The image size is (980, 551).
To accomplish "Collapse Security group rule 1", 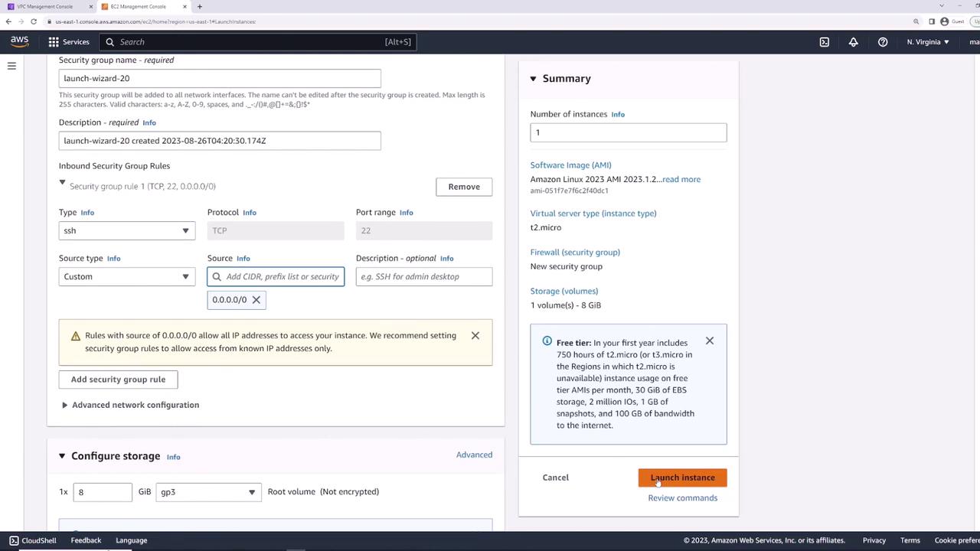I will (x=63, y=182).
